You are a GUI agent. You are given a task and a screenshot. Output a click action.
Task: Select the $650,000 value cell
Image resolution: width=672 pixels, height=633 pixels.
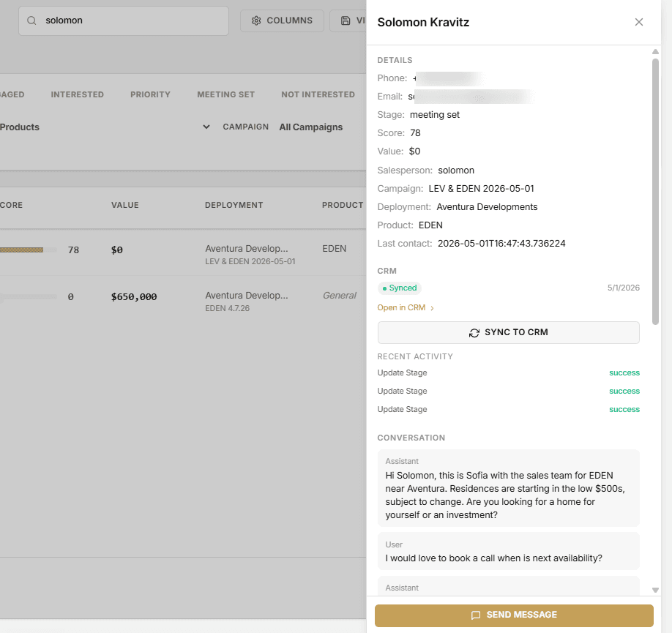click(x=134, y=296)
